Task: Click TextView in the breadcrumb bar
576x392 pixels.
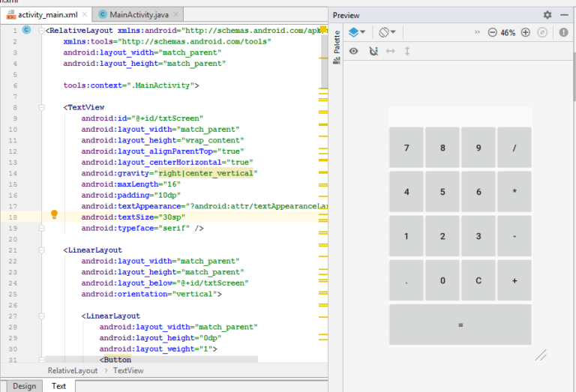Action: click(128, 370)
